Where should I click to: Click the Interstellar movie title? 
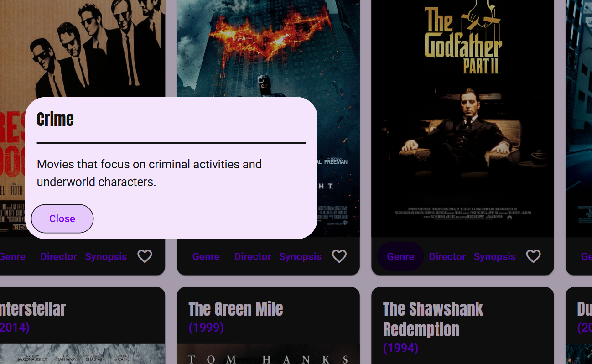tap(33, 309)
